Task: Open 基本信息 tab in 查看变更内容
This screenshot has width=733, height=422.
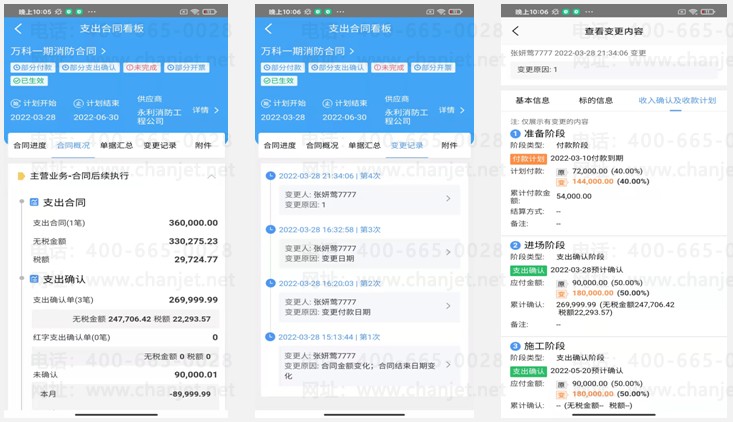Action: point(532,100)
